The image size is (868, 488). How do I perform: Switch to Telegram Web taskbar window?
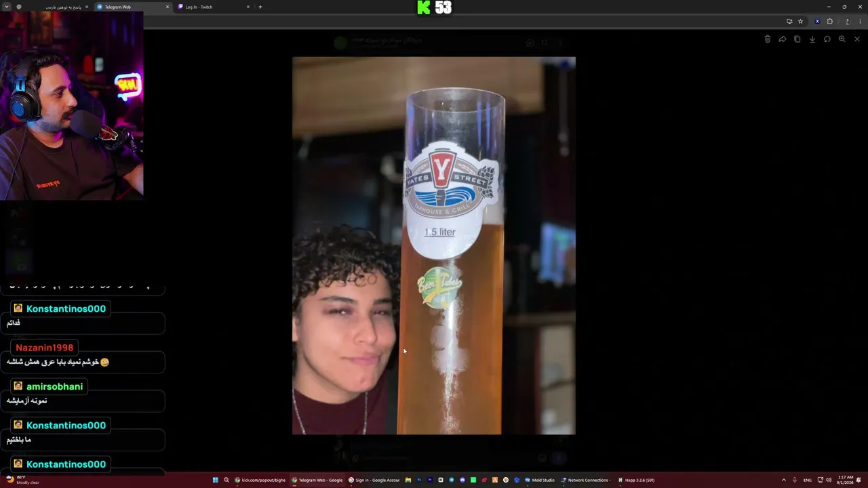318,480
